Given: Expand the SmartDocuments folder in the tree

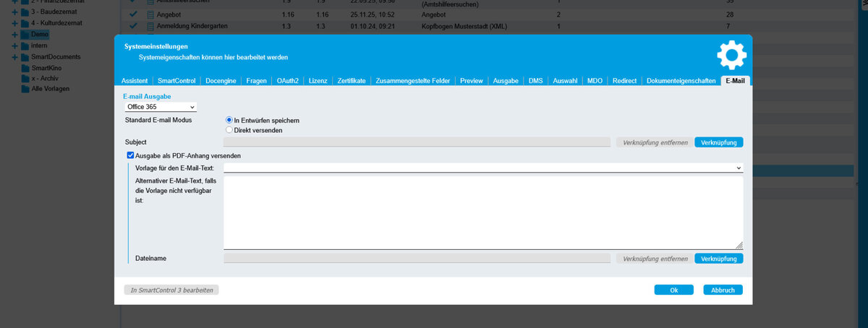Looking at the screenshot, I should tap(14, 56).
